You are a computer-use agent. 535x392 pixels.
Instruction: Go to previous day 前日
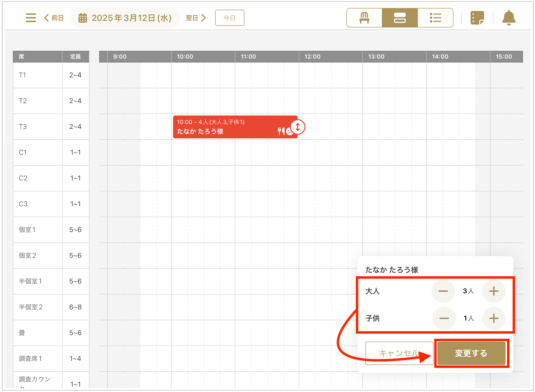[54, 18]
